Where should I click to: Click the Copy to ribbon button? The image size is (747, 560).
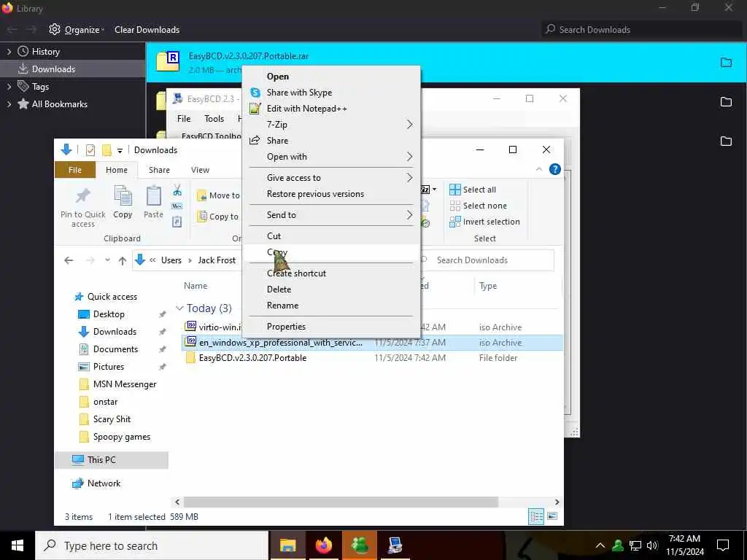tap(217, 216)
